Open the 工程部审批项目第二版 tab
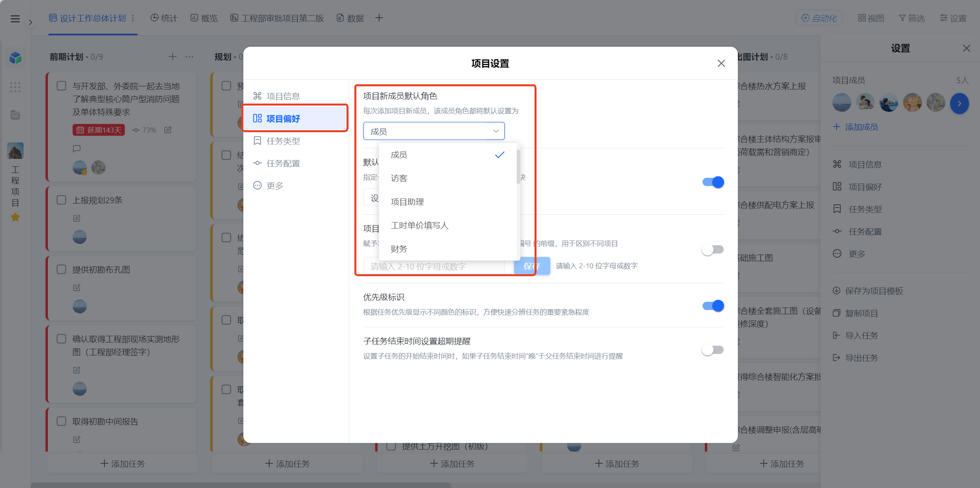 coord(277,18)
